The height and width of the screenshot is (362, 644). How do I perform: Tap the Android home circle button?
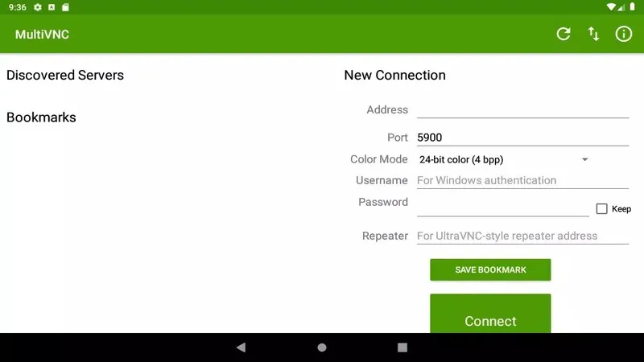(322, 348)
